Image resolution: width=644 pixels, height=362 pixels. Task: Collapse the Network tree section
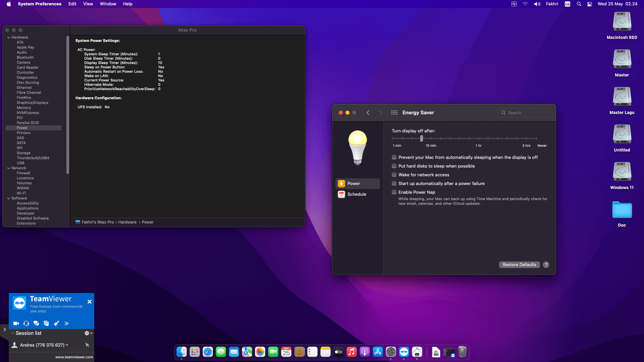coord(9,168)
